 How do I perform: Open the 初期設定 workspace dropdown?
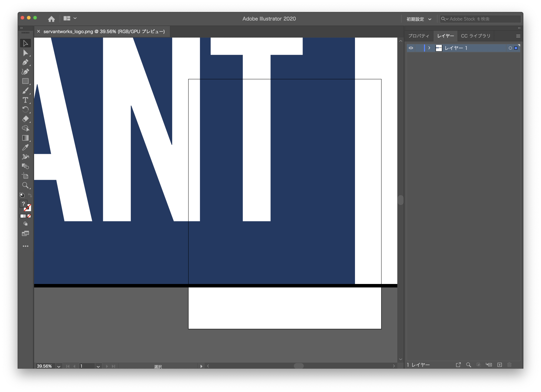tap(419, 19)
